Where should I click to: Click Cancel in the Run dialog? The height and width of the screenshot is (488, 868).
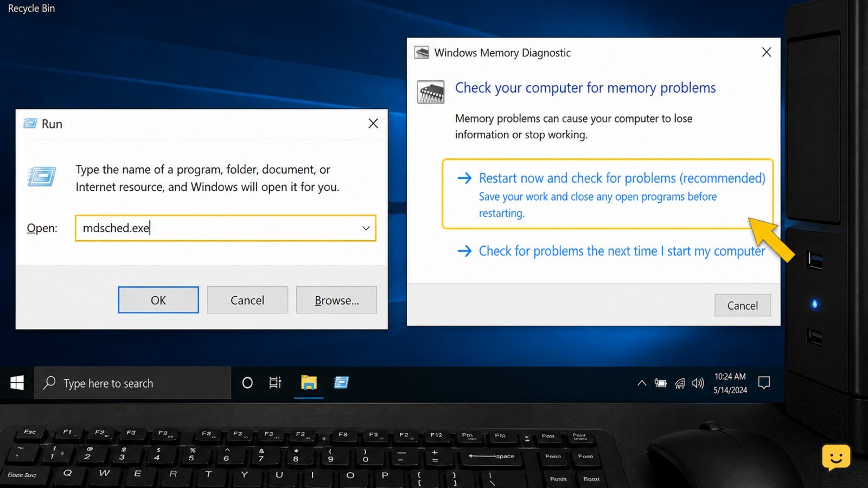point(247,300)
